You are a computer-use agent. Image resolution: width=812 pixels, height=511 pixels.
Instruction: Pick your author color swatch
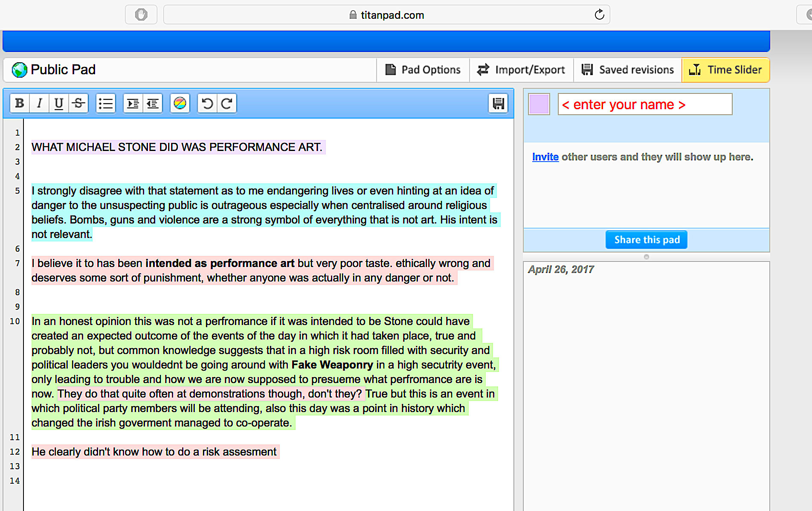coord(539,104)
